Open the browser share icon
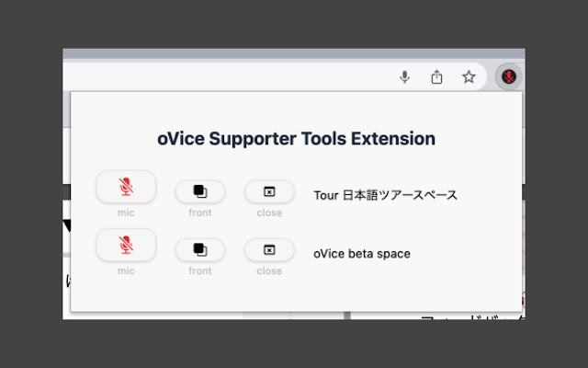The image size is (588, 368). coord(436,77)
